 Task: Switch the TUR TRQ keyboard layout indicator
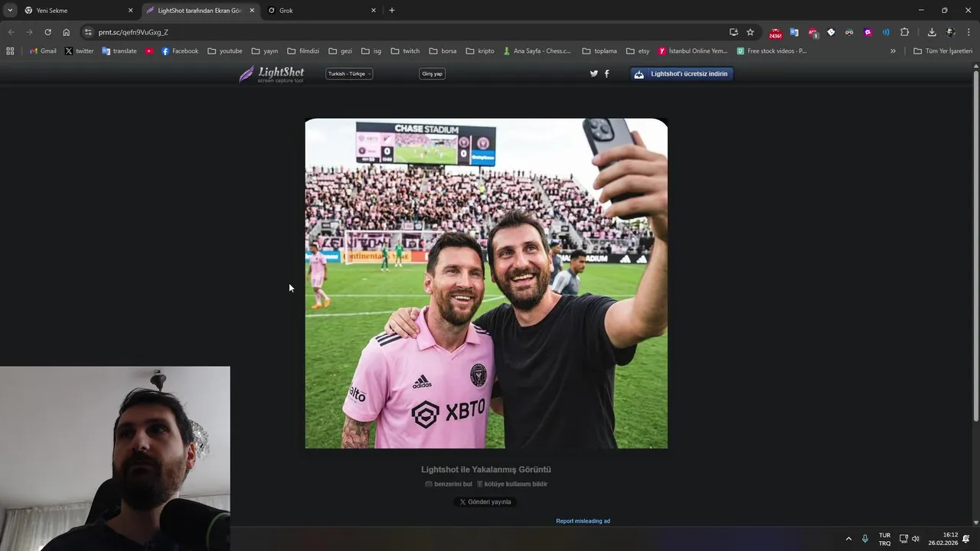(x=884, y=539)
